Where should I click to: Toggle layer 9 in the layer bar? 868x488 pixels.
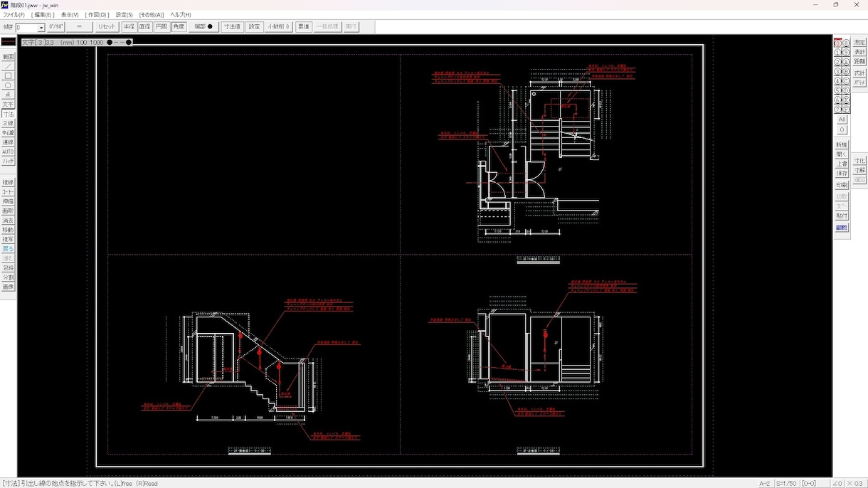[847, 53]
